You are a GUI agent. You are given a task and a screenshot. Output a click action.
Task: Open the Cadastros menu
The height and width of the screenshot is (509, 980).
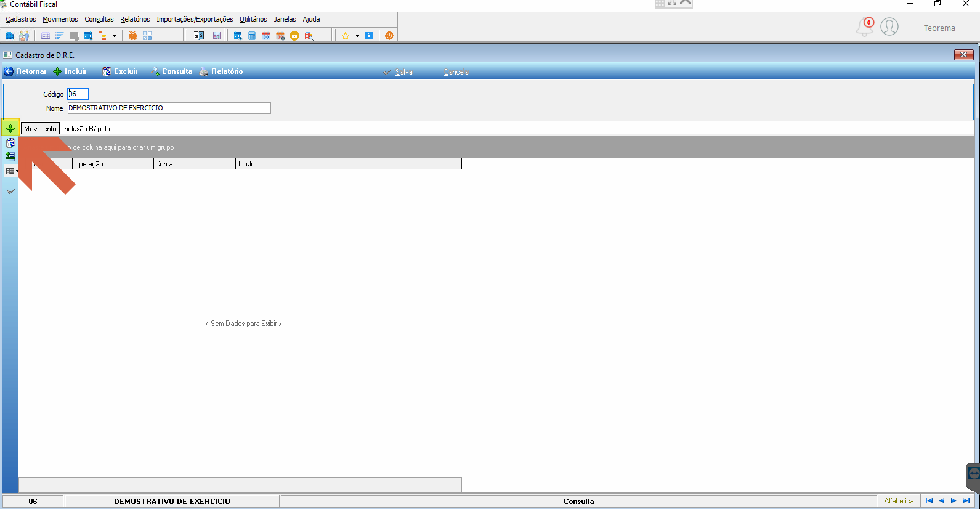coord(21,19)
